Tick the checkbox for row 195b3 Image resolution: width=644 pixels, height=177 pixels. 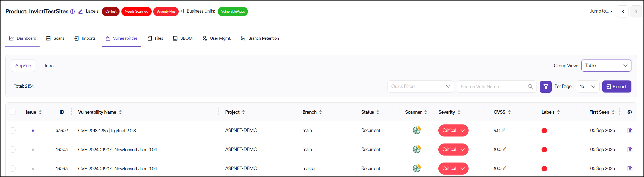pos(13,150)
